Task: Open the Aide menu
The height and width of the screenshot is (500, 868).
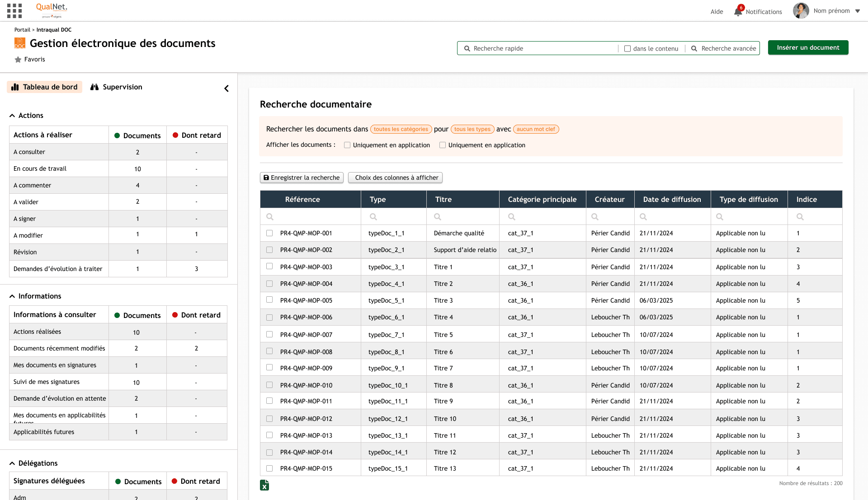Action: [717, 12]
